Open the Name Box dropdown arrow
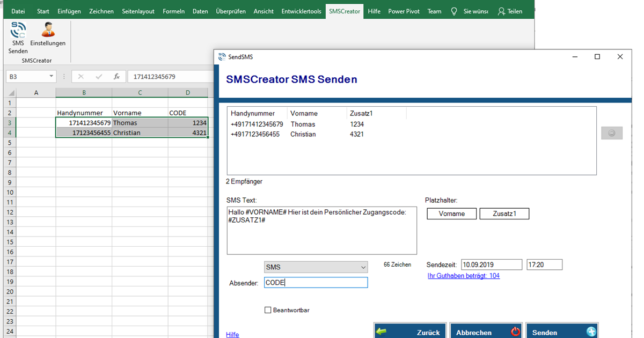 click(x=52, y=77)
